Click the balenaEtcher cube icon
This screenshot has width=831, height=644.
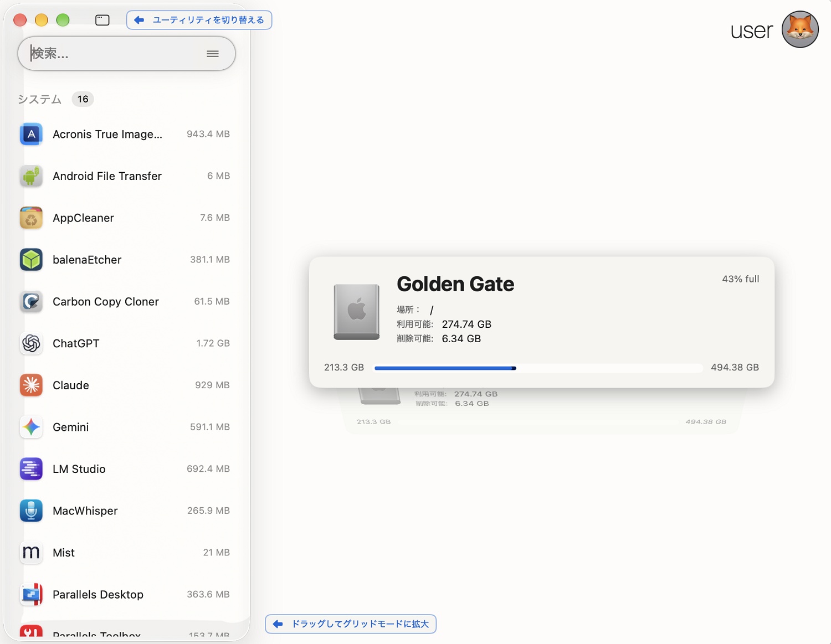pyautogui.click(x=32, y=260)
